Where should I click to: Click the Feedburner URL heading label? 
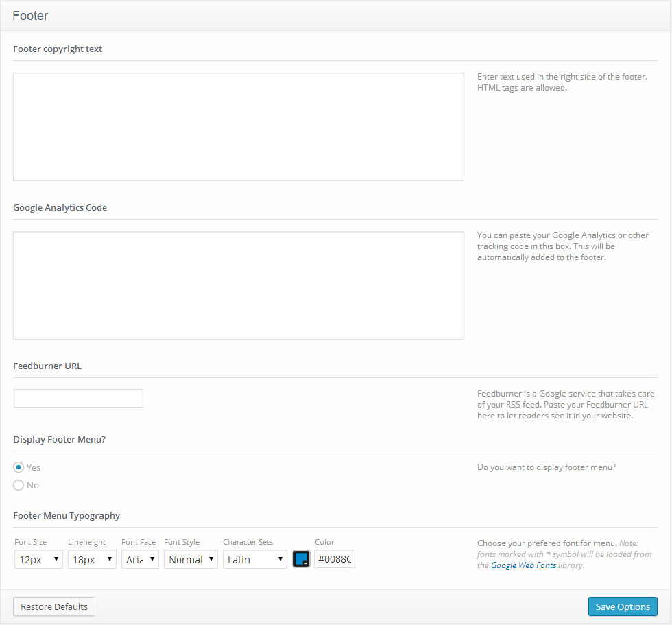47,366
